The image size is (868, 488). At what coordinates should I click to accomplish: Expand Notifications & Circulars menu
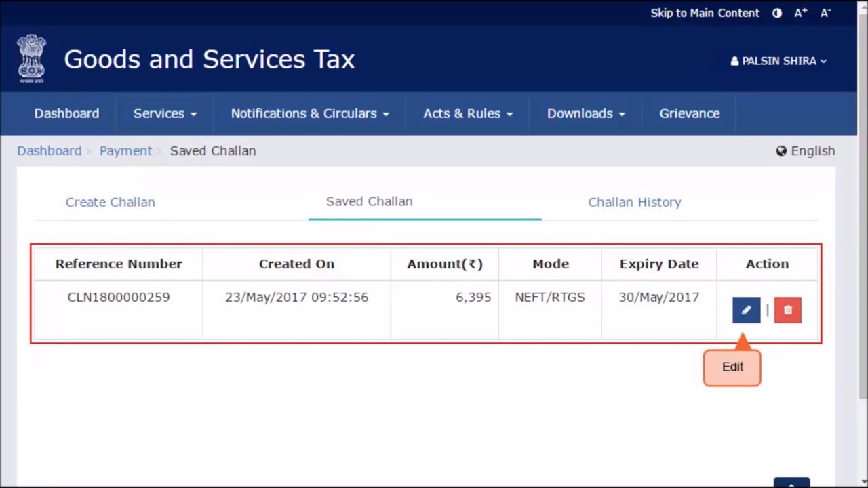[x=310, y=113]
